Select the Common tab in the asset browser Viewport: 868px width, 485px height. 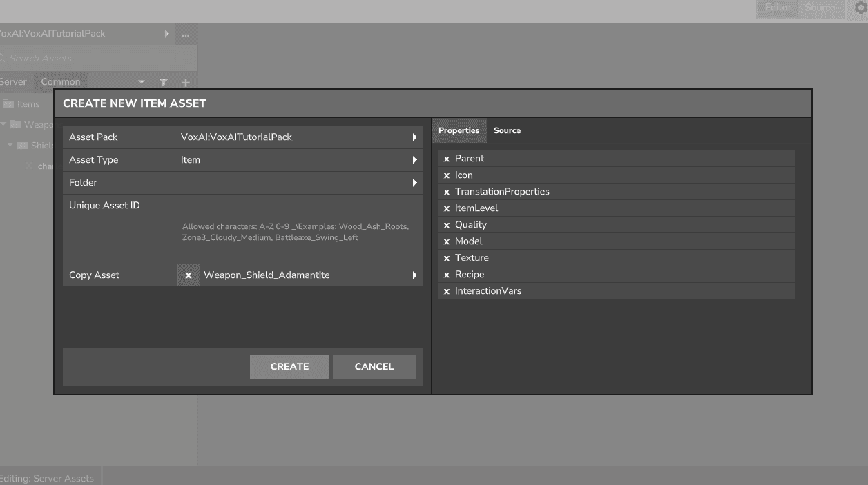[61, 81]
